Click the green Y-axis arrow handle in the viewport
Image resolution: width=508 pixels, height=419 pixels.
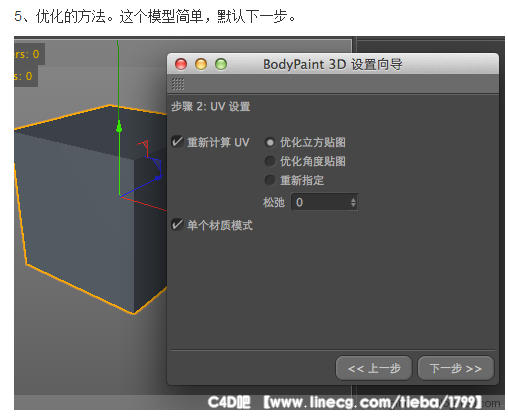coord(119,128)
